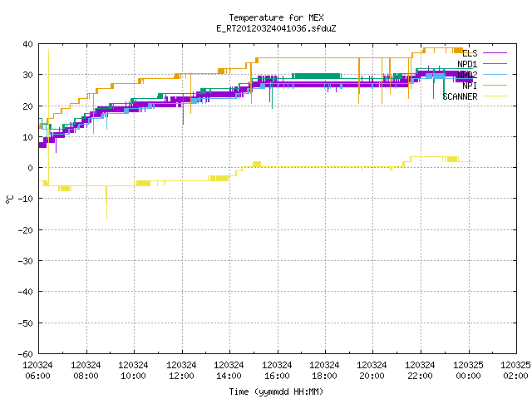Click the green NPD1 legend line sample
Image resolution: width=532 pixels, height=399 pixels.
tap(495, 63)
